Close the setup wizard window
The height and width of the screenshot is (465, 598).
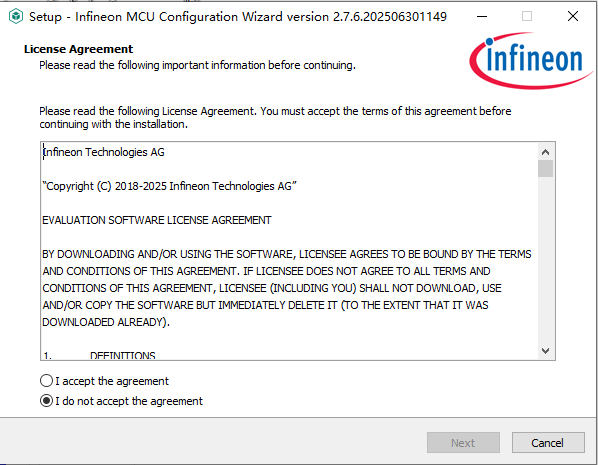pos(573,16)
